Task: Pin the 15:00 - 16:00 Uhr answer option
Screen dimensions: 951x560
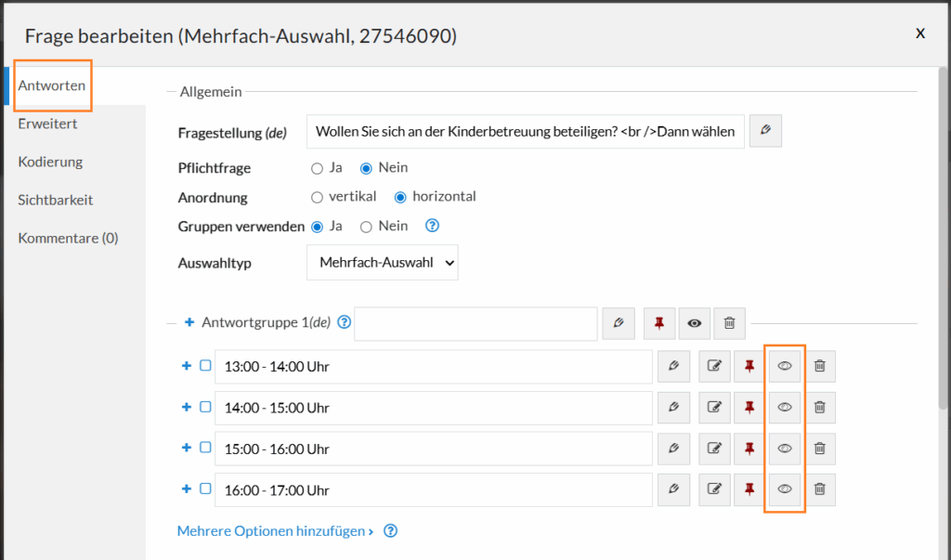Action: coord(749,449)
